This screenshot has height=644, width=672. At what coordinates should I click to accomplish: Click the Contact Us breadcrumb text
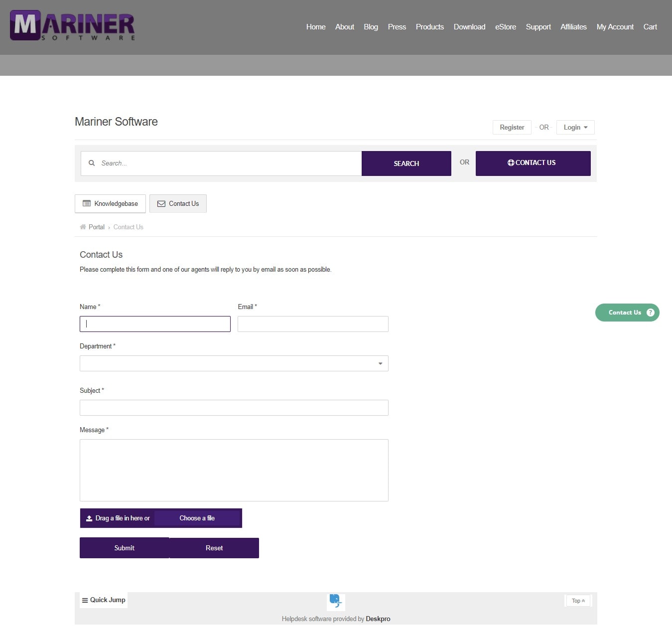coord(129,227)
